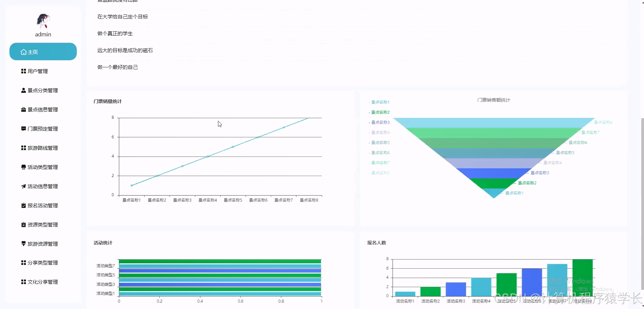
Task: Click the clipboard check icon beside 报名活动管理
Action: (x=24, y=205)
